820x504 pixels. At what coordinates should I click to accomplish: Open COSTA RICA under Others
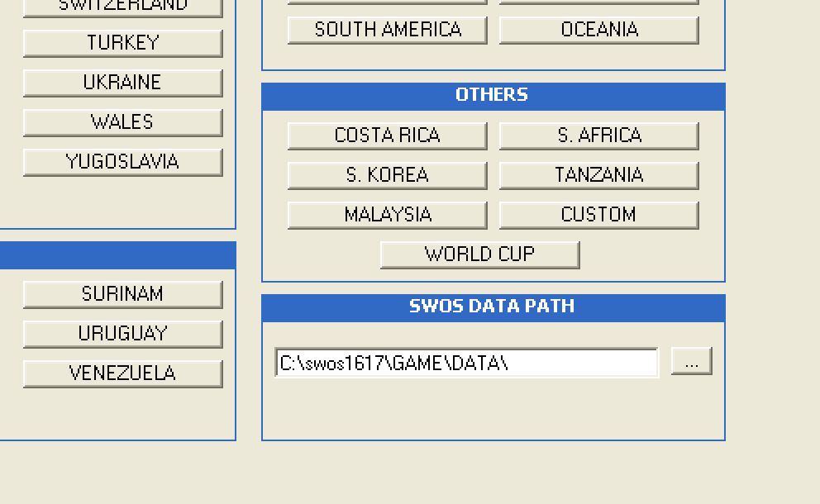[387, 136]
